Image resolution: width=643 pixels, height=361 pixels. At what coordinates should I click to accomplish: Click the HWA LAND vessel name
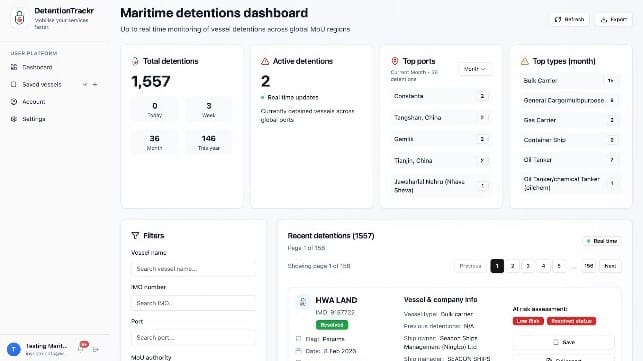336,300
